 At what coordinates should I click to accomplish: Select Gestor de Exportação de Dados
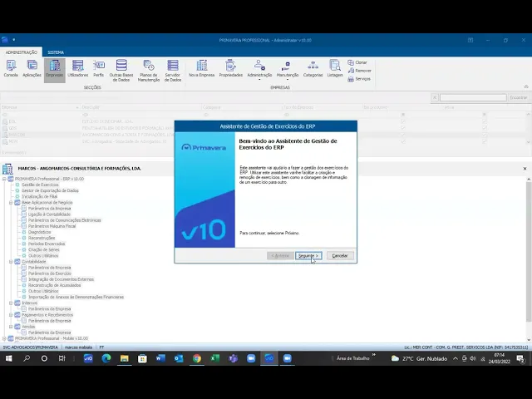[x=50, y=190]
